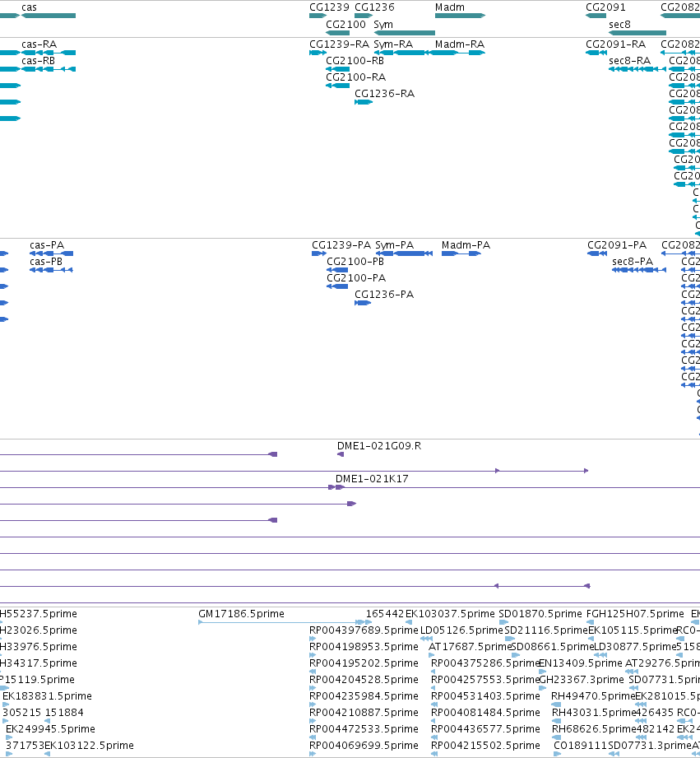Select the EK103037.5prime EST label
Viewport: 700px width, 758px height.
(x=450, y=615)
